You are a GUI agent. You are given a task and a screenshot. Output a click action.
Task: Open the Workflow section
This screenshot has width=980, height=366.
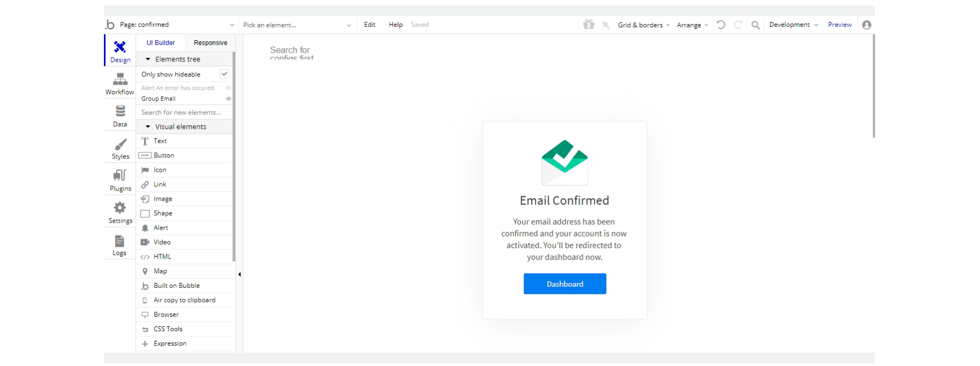click(x=120, y=84)
